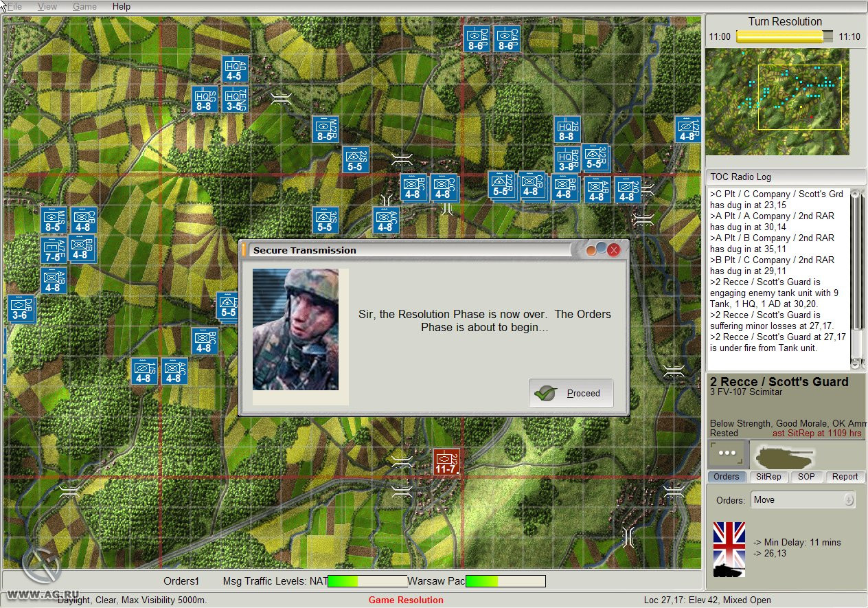Select the M/S unit rated 8-5
Screen dimensions: 868x608
click(53, 220)
